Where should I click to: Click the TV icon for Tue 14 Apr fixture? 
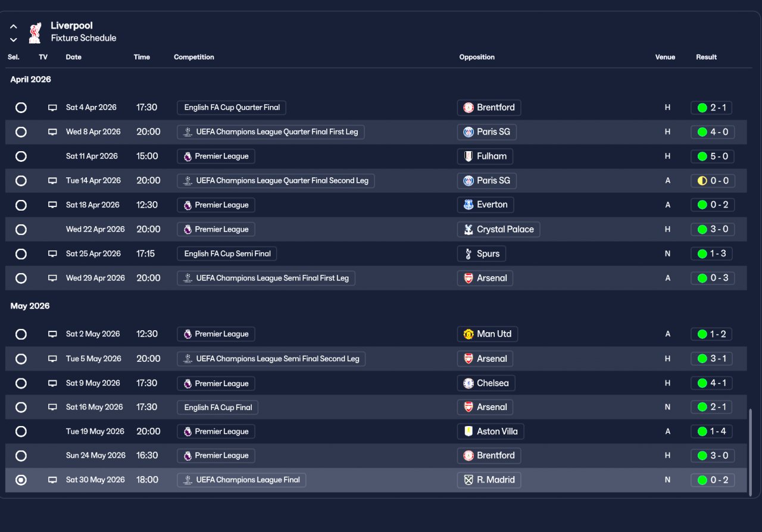52,181
